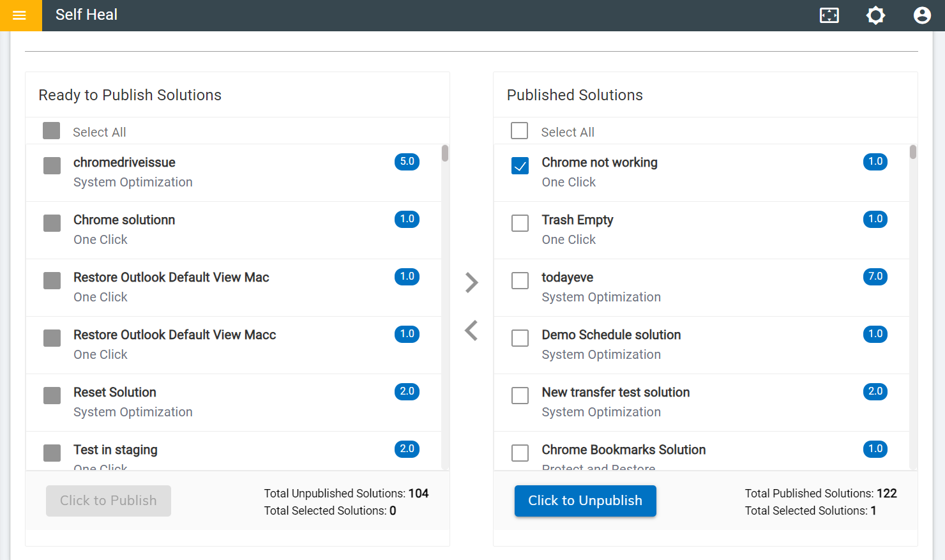
Task: Check the Demo Schedule solution checkbox
Action: (x=520, y=338)
